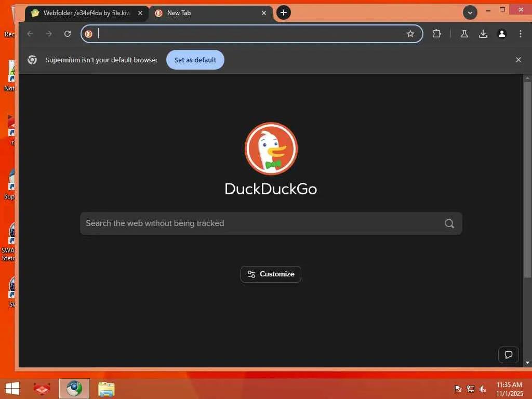
Task: Dismiss the default browser infobar
Action: click(x=518, y=60)
